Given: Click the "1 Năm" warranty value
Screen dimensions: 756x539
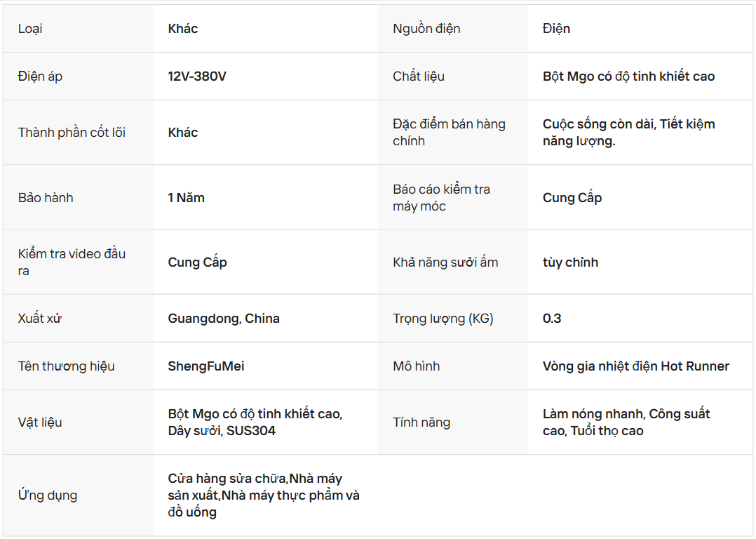Looking at the screenshot, I should 186,198.
